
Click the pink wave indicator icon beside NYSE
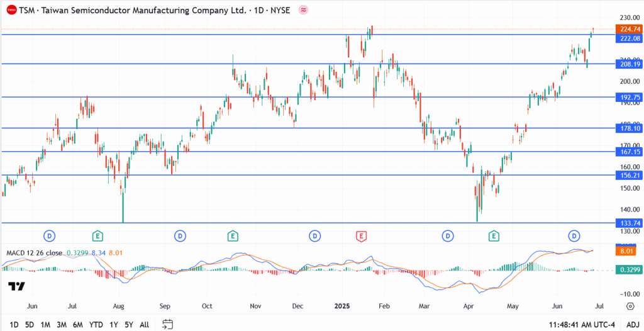point(303,10)
